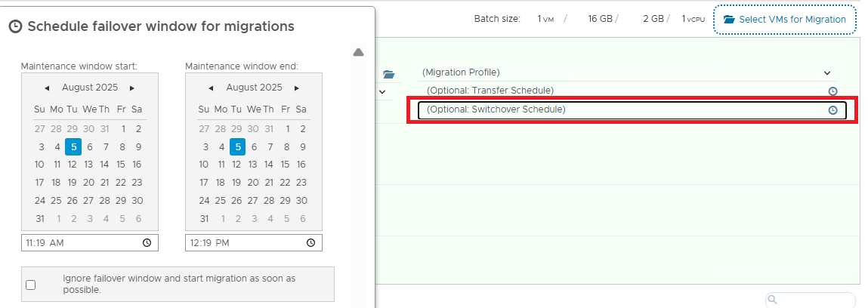Click Switchover Schedule clock icon

tap(832, 110)
